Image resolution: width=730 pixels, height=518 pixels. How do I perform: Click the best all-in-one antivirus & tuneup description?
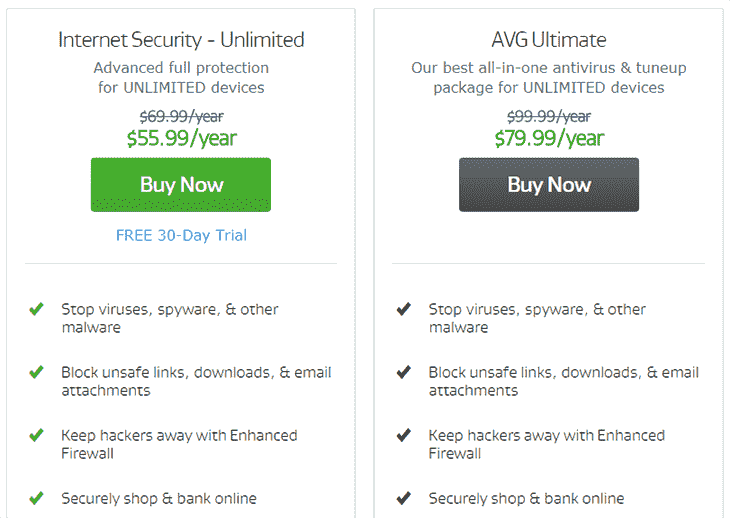click(549, 77)
